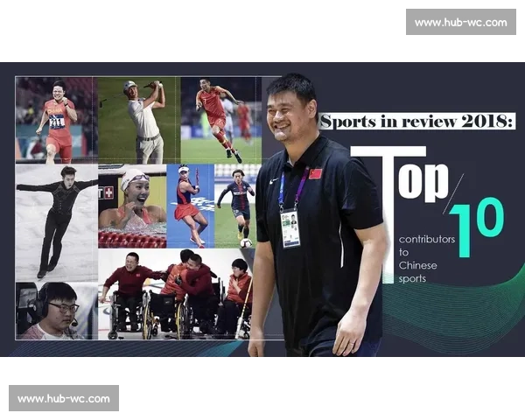Click the teal number 10

477,227
